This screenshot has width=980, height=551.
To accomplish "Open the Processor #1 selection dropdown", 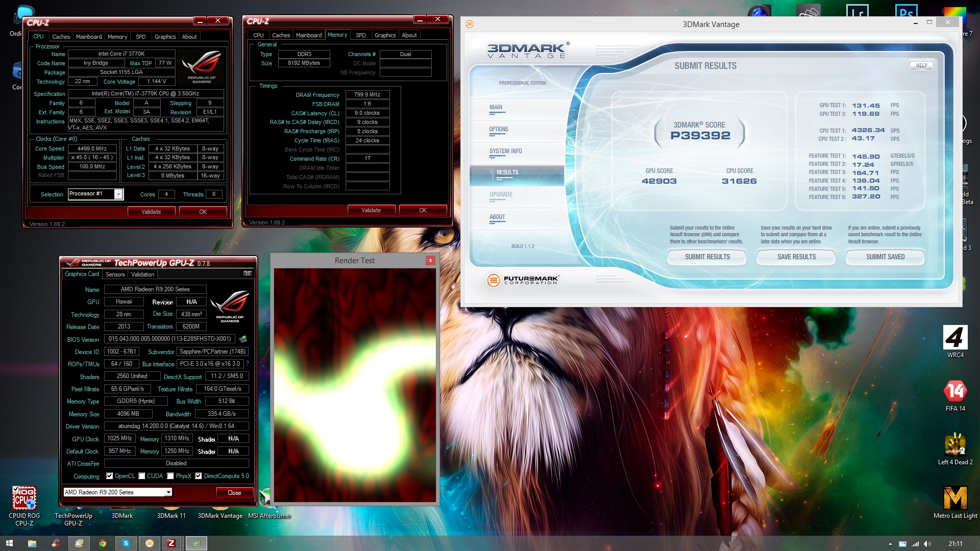I will (x=118, y=194).
